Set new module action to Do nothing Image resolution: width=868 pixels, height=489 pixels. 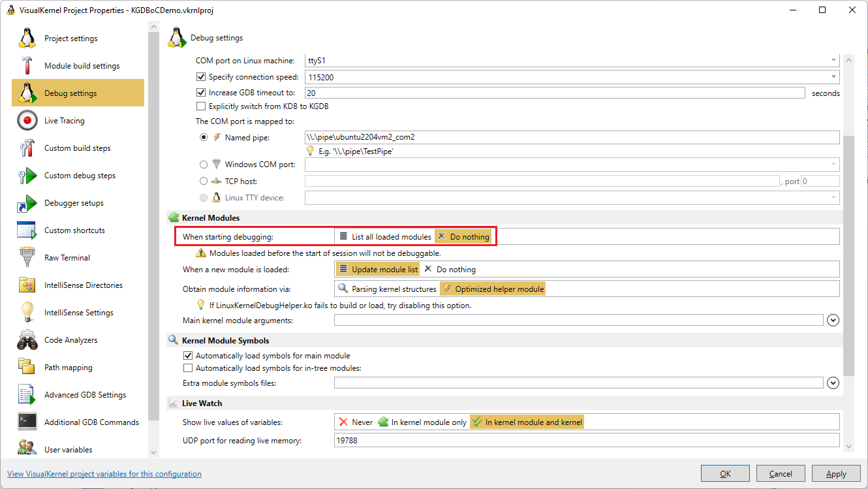450,269
